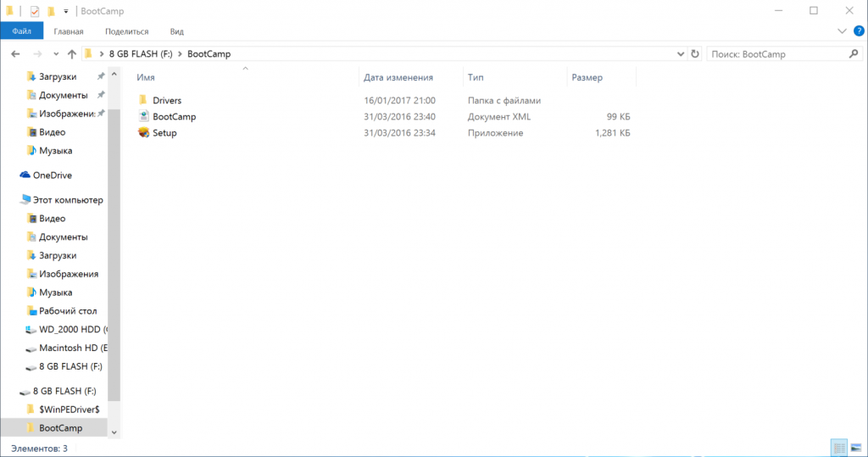Click the BootCamp XML document icon
The height and width of the screenshot is (457, 868).
(143, 116)
